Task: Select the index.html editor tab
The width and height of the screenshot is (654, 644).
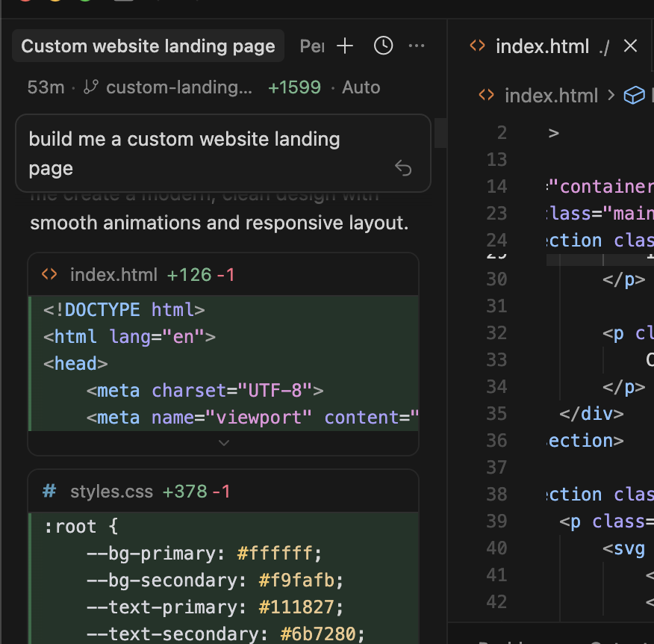Action: pyautogui.click(x=542, y=46)
